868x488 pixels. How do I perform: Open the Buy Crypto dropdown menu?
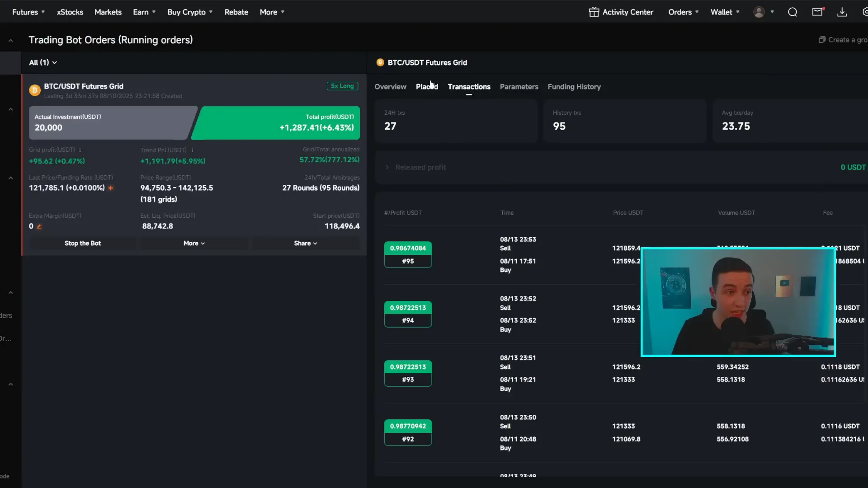(190, 12)
